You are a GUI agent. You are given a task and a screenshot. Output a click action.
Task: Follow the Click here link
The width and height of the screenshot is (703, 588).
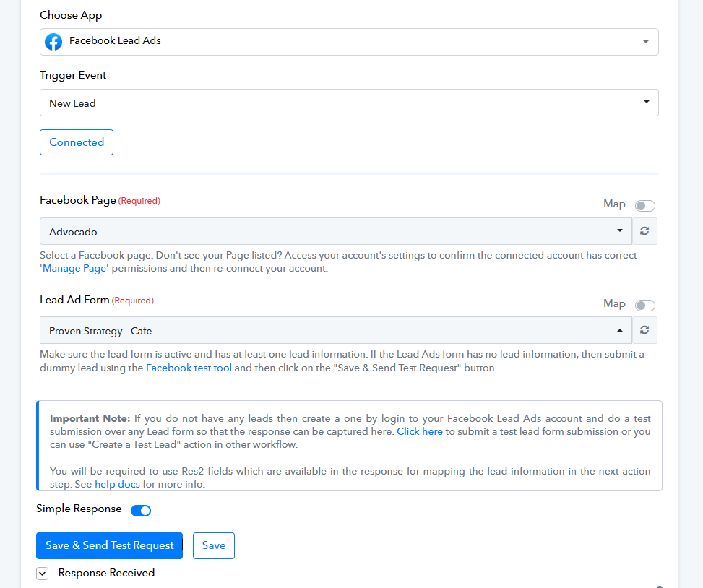(420, 431)
